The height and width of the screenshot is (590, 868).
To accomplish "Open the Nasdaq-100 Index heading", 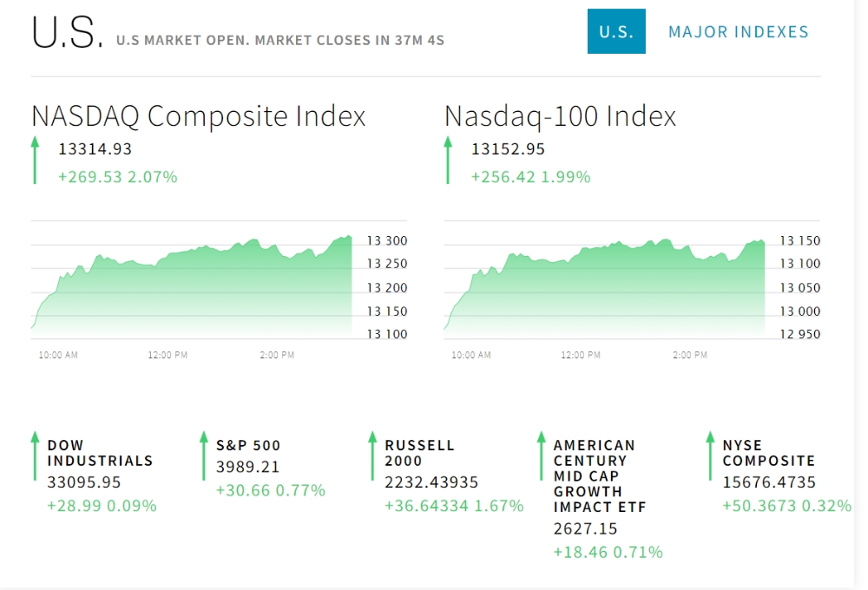I will 560,116.
